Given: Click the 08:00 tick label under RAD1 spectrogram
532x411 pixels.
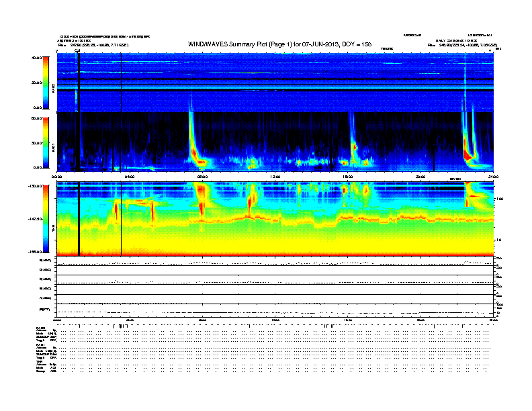Looking at the screenshot, I should (203, 177).
